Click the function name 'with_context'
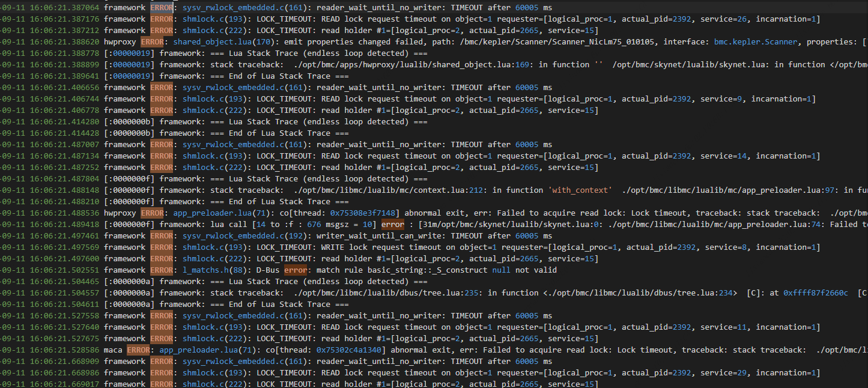This screenshot has height=388, width=868. [580, 190]
